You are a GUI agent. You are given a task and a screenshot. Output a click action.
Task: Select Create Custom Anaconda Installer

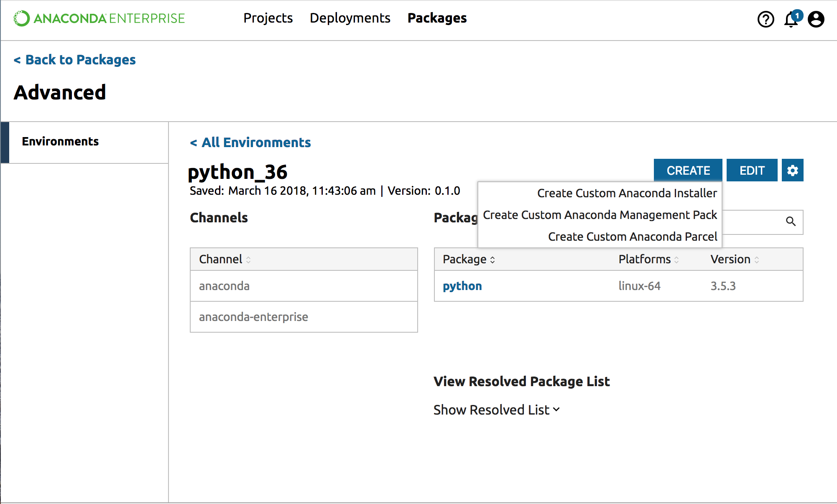pos(627,193)
